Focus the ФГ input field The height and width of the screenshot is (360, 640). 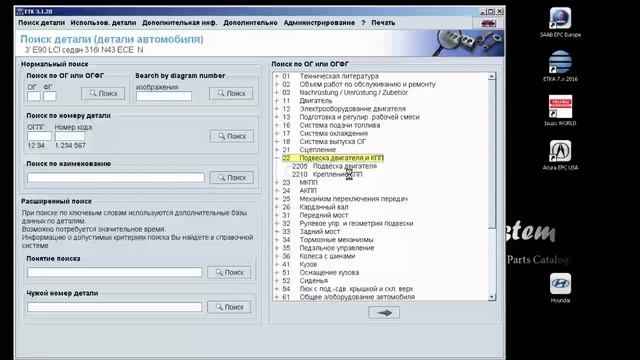point(50,96)
